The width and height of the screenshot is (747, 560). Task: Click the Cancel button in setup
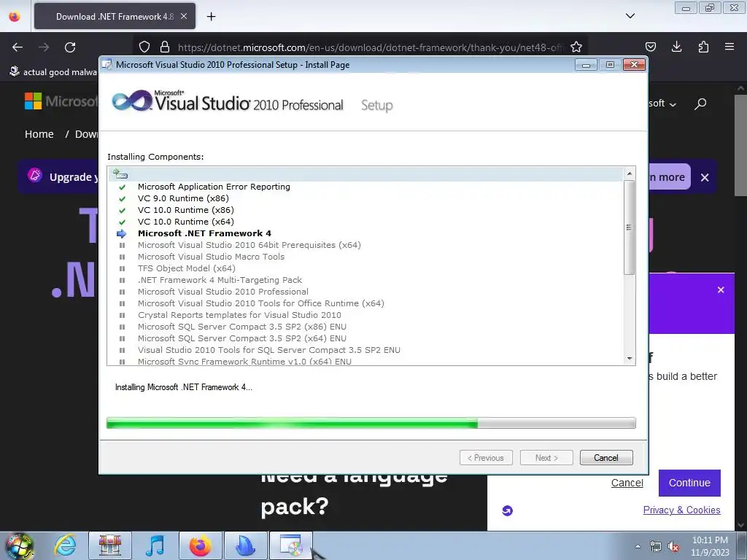pos(606,458)
